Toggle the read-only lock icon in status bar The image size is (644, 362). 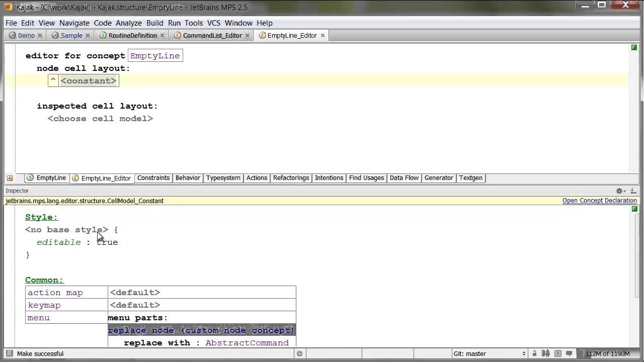[x=534, y=353]
